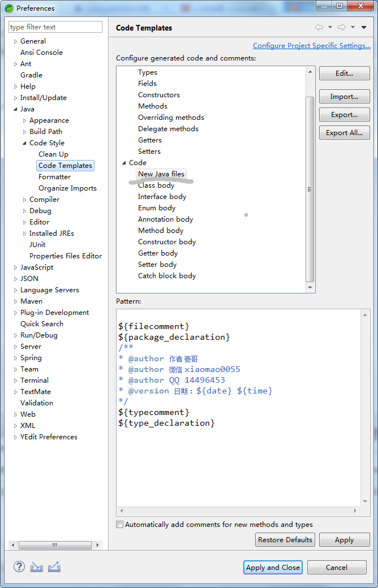The width and height of the screenshot is (378, 588).
Task: Select Interface body template
Action: coord(162,197)
